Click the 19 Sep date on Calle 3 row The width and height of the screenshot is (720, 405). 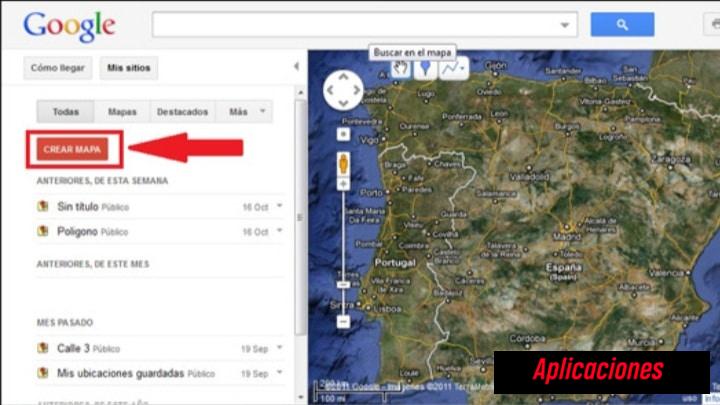(254, 349)
